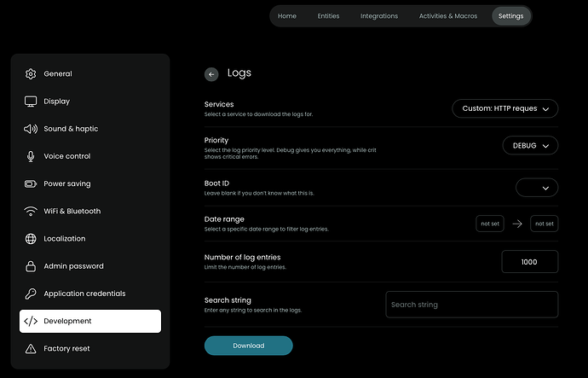Open Factory reset settings
The width and height of the screenshot is (588, 378).
click(90, 349)
